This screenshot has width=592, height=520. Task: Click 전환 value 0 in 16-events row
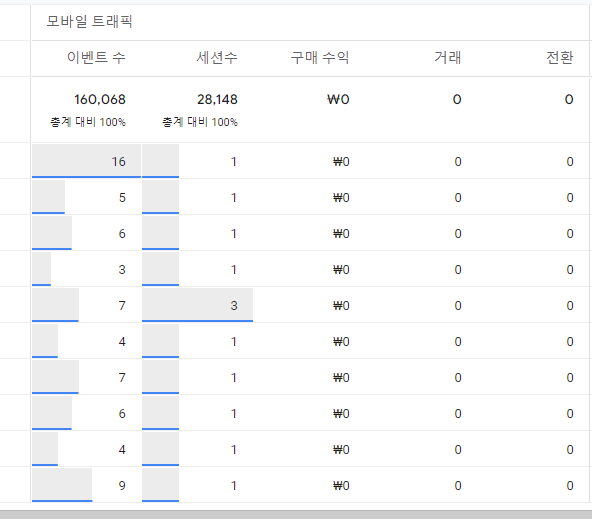pyautogui.click(x=570, y=162)
